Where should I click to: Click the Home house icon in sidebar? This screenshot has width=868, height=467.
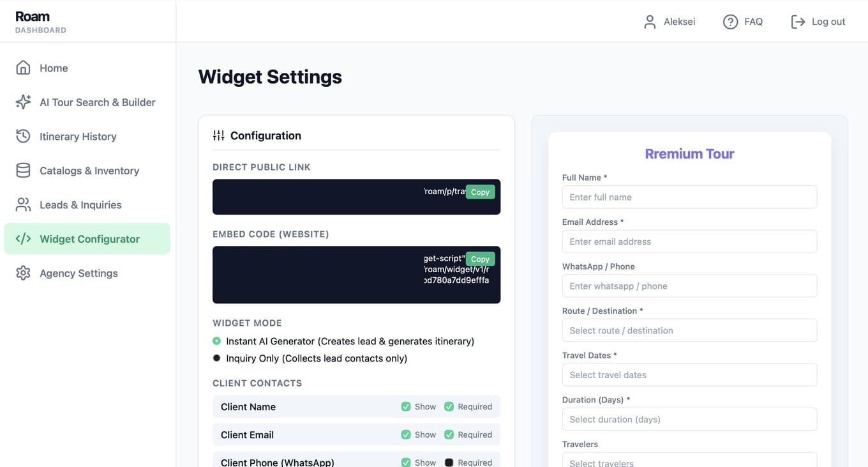coord(23,68)
